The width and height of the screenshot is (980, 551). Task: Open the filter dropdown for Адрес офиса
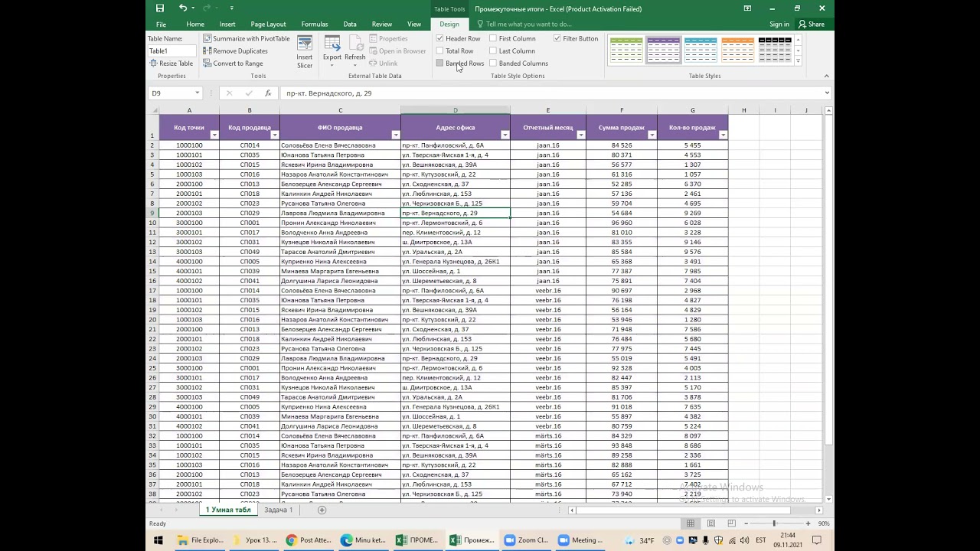coord(505,135)
